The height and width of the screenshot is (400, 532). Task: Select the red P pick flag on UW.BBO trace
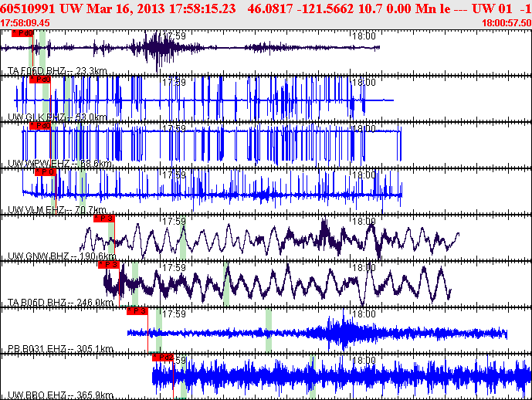click(163, 358)
